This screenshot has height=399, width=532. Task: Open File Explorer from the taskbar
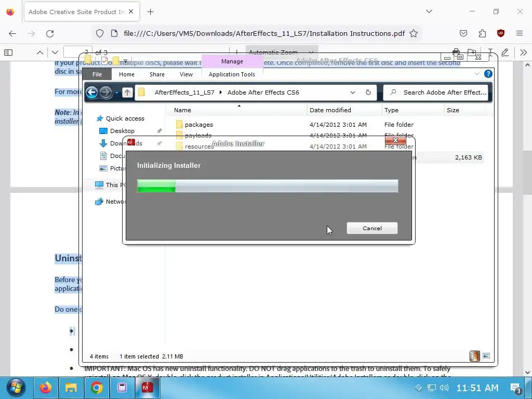(x=71, y=388)
